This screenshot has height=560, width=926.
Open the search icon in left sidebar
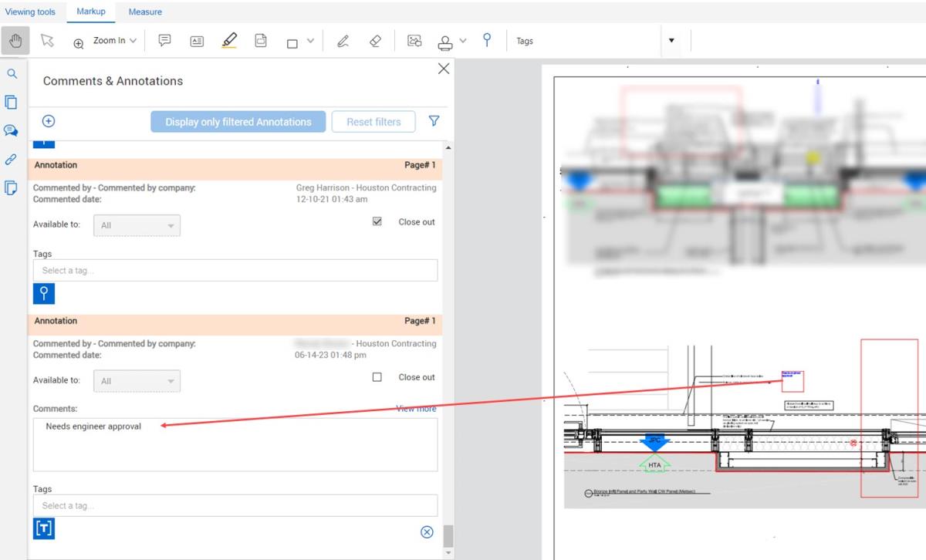point(12,74)
